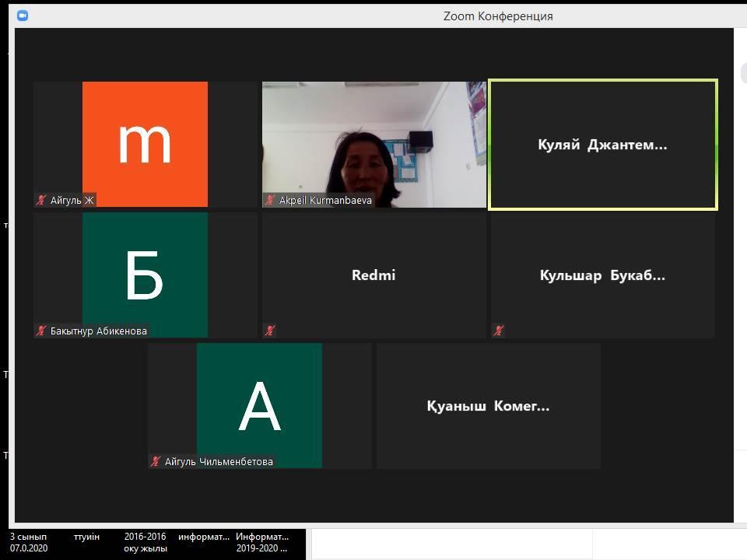Image resolution: width=747 pixels, height=560 pixels.
Task: Click the Zoom video icon in the title bar
Action: tap(24, 14)
